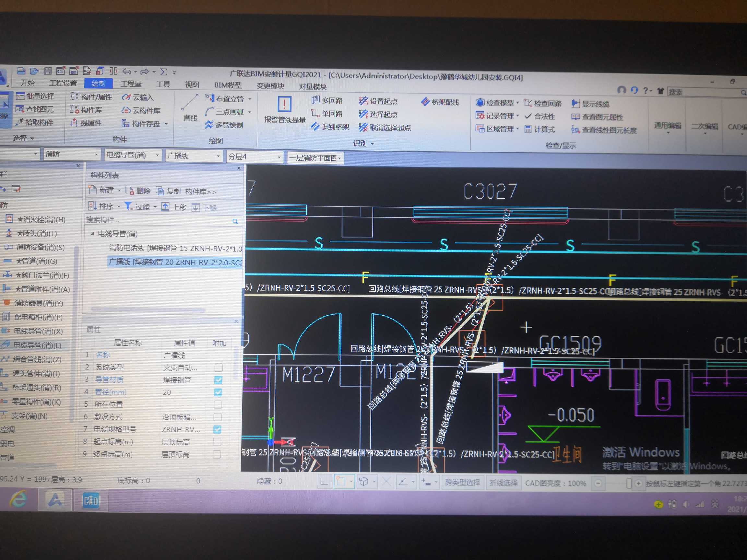This screenshot has height=560, width=747.
Task: Collapse the 电缆导管(消) tree node
Action: coord(92,234)
